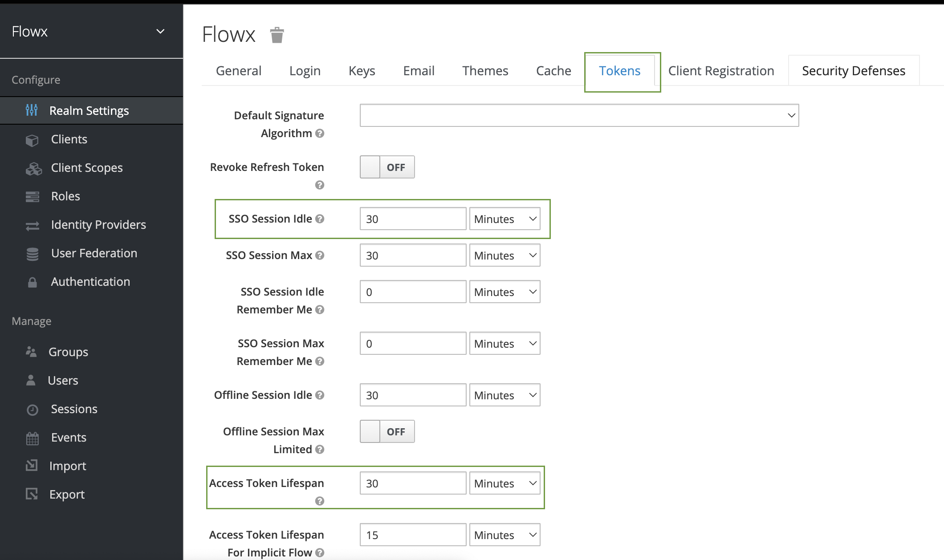Toggle the Revoke Refresh Token switch
Screen dimensions: 944x560
387,167
